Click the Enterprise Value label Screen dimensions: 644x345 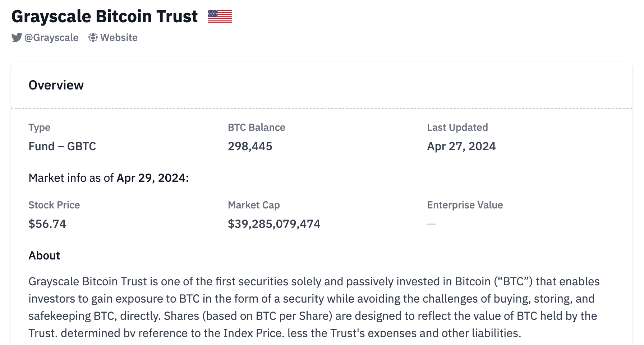pyautogui.click(x=465, y=205)
